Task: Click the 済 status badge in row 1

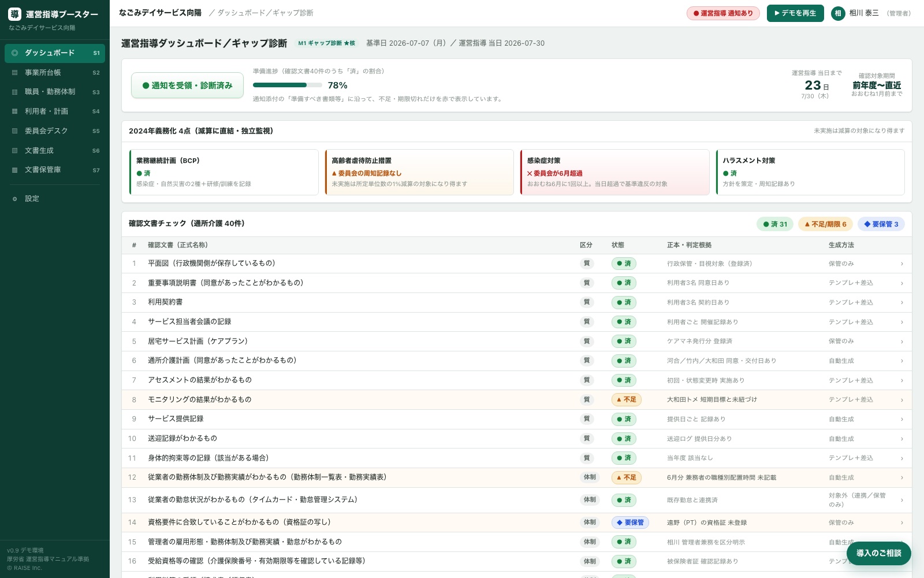Action: [624, 264]
